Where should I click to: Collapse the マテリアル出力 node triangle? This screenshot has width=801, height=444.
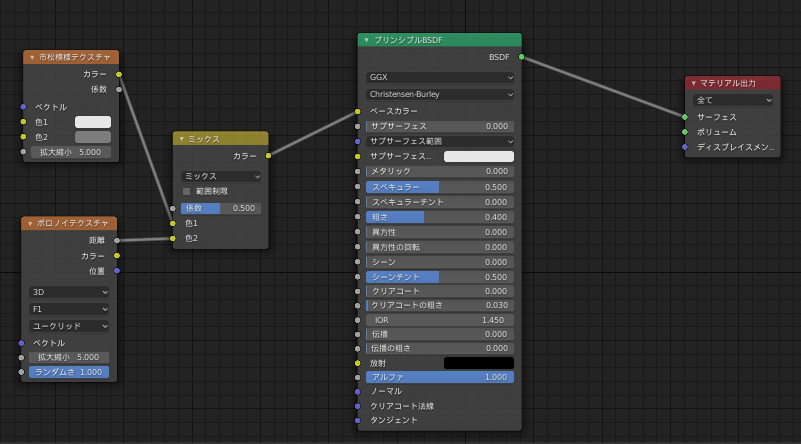pos(693,83)
